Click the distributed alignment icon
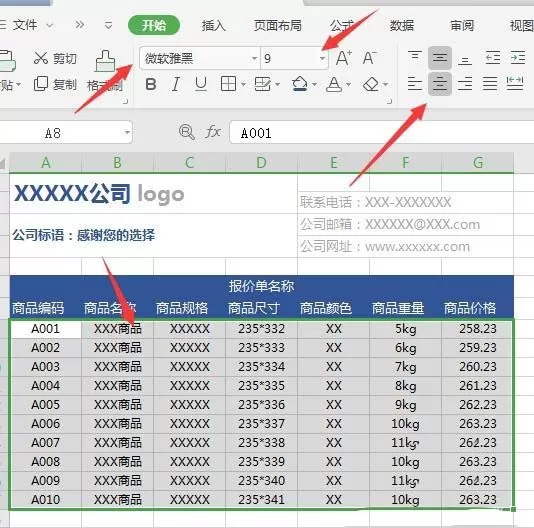 pyautogui.click(x=515, y=84)
